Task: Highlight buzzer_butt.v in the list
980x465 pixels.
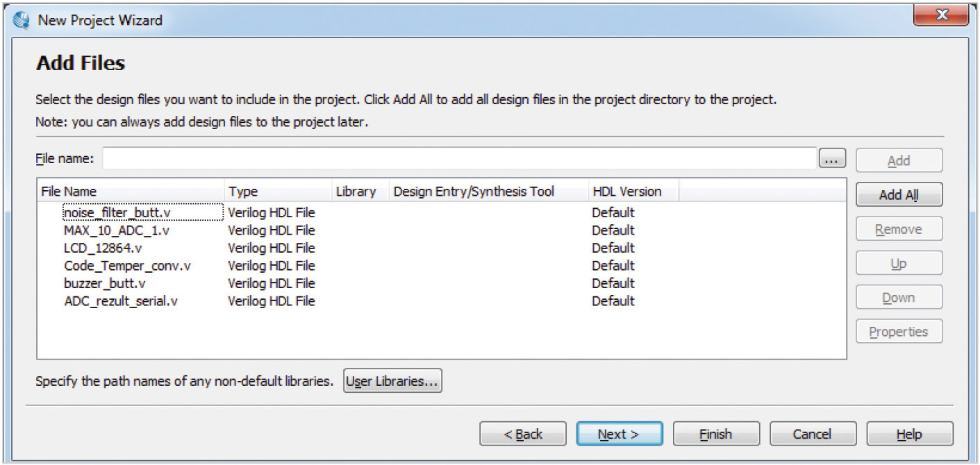Action: tap(104, 283)
